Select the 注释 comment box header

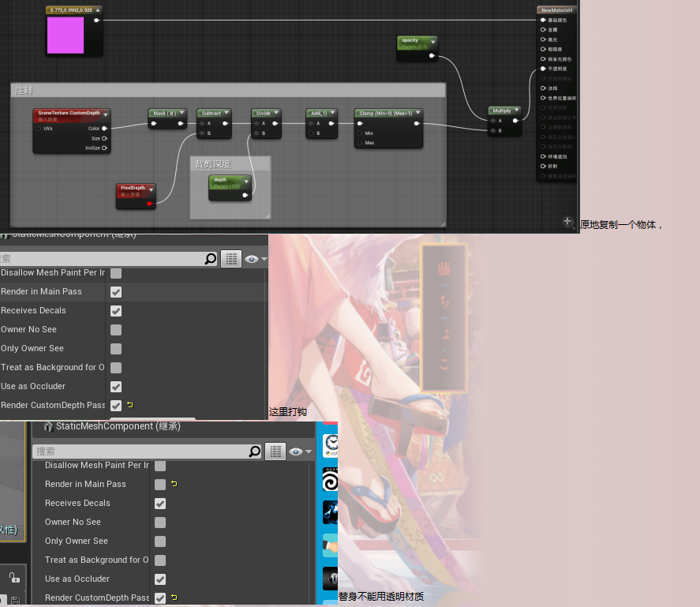pos(228,91)
